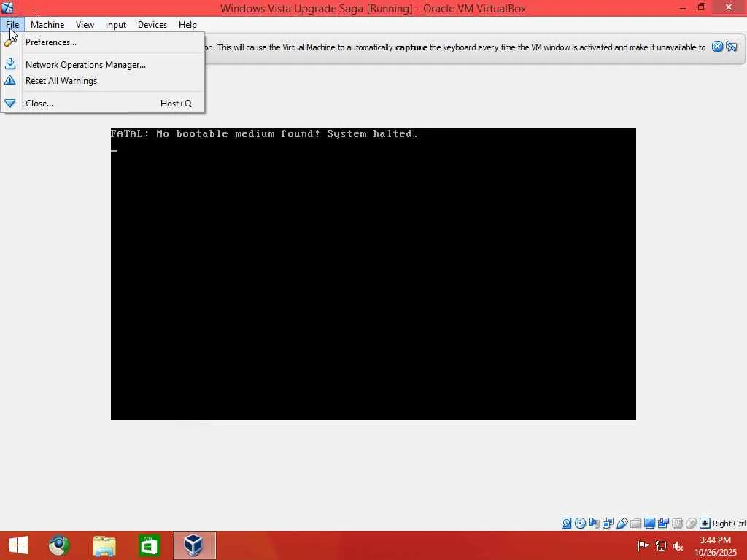Open the Action Center flag icon
The width and height of the screenshot is (747, 560).
(643, 545)
